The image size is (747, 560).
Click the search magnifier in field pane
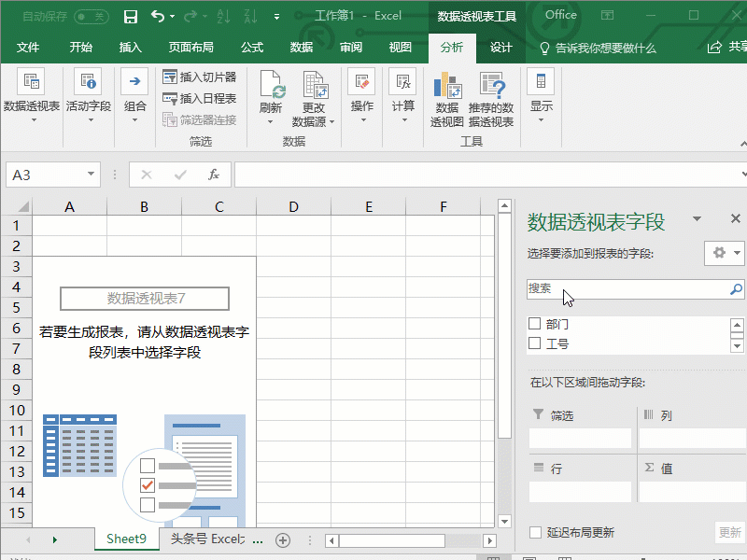[x=736, y=288]
